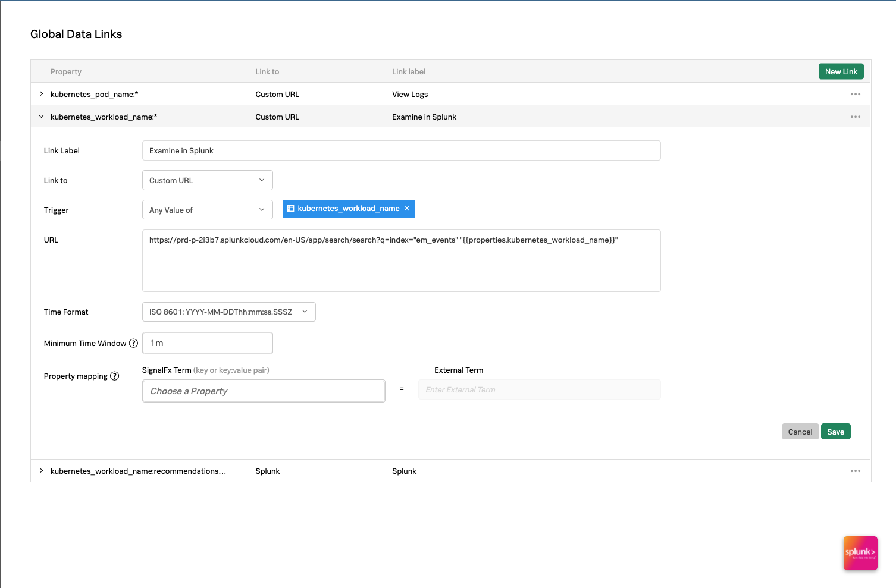Open the Trigger Any Value of dropdown
Screen dimensions: 896x588
click(207, 210)
